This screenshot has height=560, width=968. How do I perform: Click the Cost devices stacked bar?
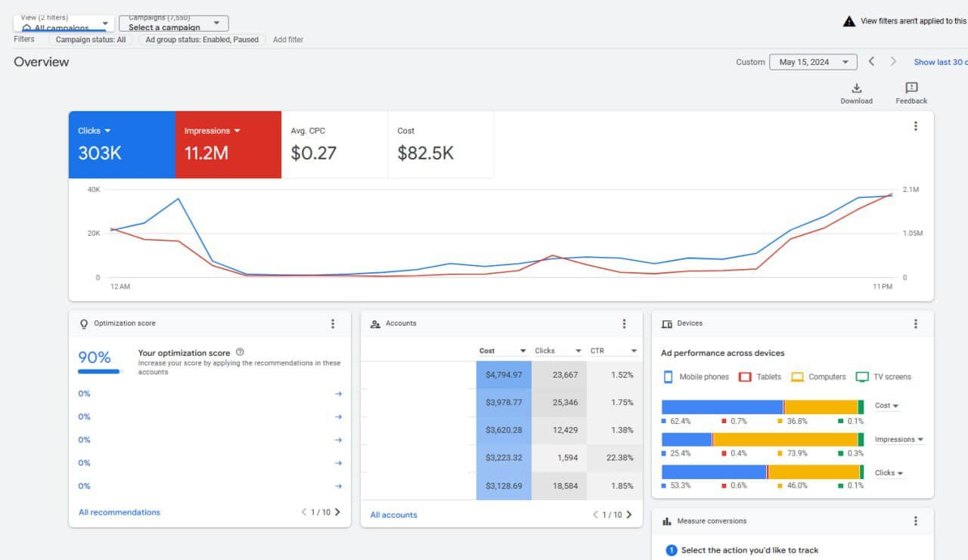[762, 407]
